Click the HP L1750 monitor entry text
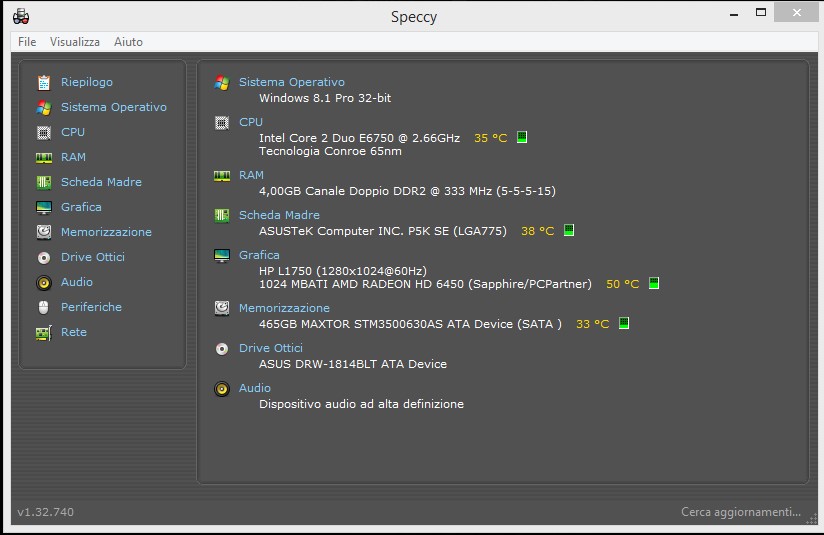This screenshot has width=824, height=535. pyautogui.click(x=343, y=271)
